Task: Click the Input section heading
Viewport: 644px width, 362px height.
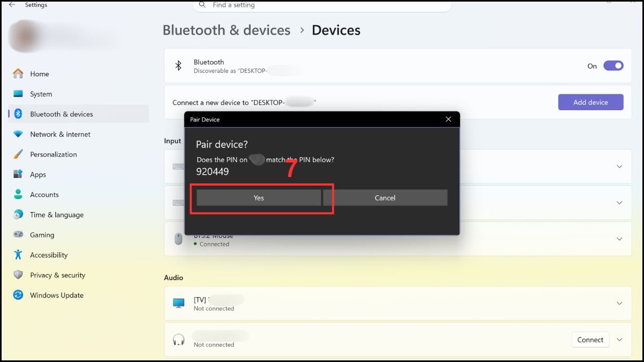Action: click(173, 141)
